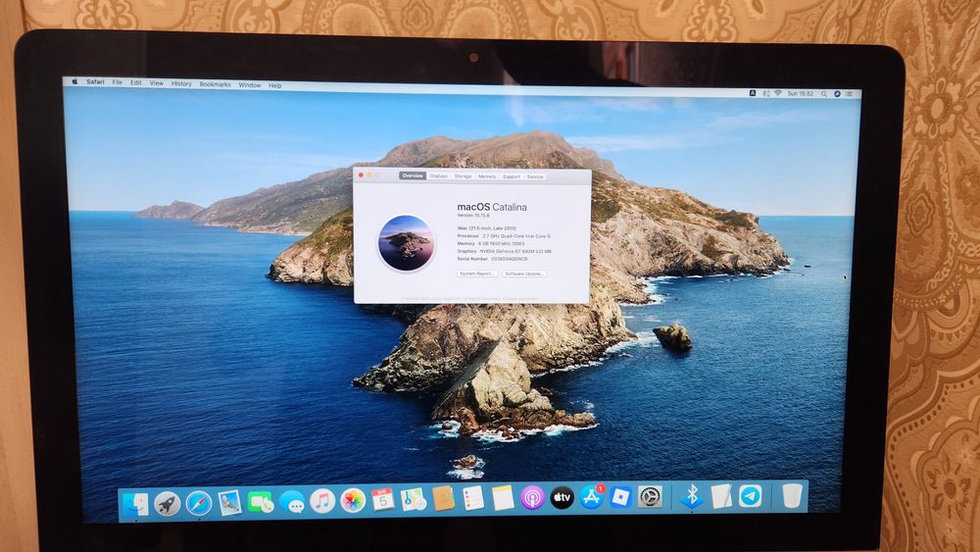Open Preview app icon in dock
This screenshot has height=552, width=980.
[229, 502]
